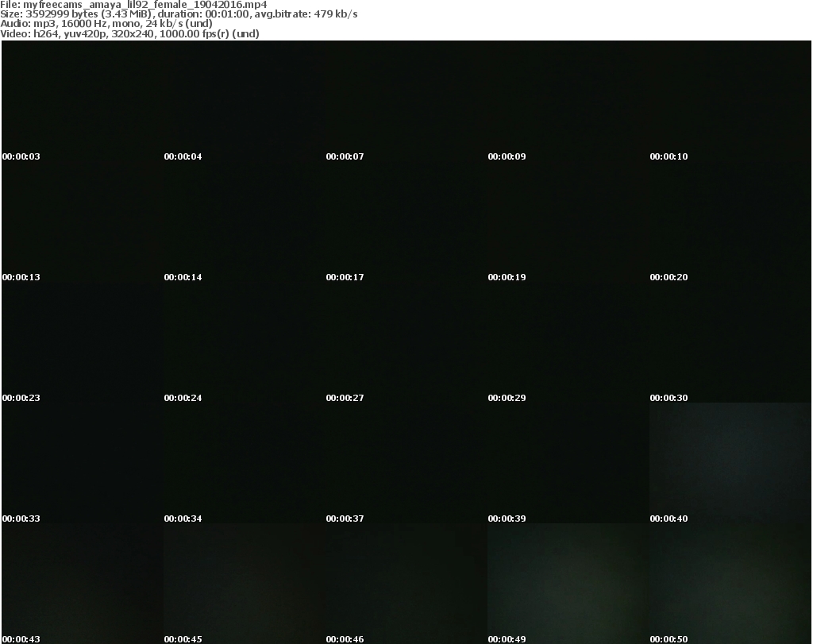Open the frame thumbnail stamped 00:00:14
813x644 pixels.
tap(245, 222)
